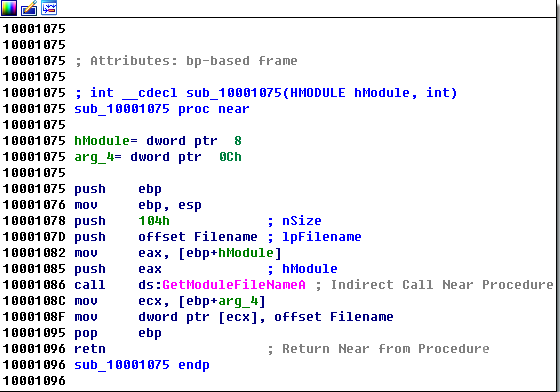Click 'Return Near from Procedure' comment

(386, 349)
